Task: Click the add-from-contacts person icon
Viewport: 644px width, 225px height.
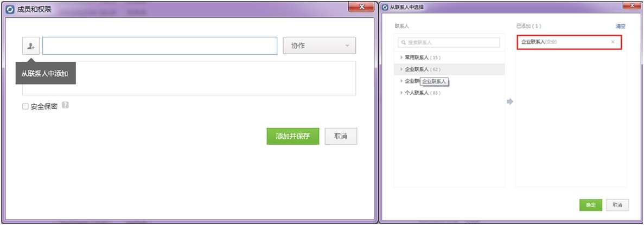Action: click(x=30, y=46)
